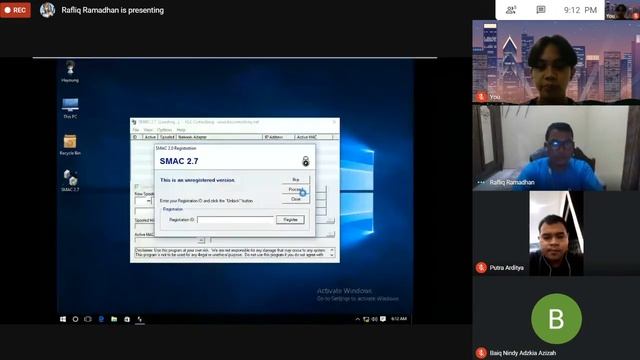Show hidden system tray icons
The height and width of the screenshot is (360, 640).
pos(358,319)
